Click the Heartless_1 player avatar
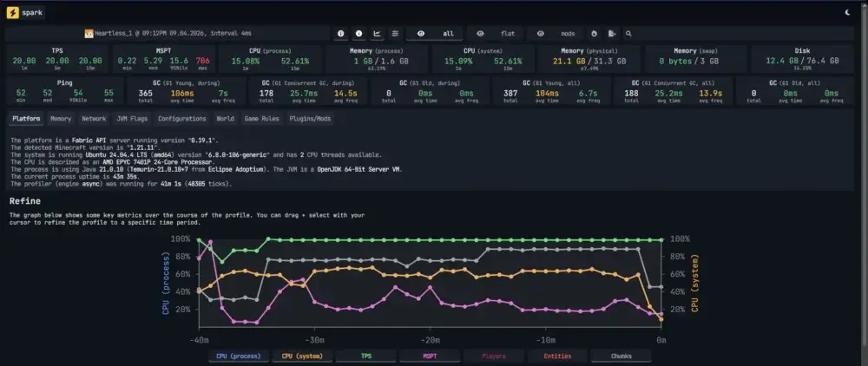 pyautogui.click(x=89, y=34)
